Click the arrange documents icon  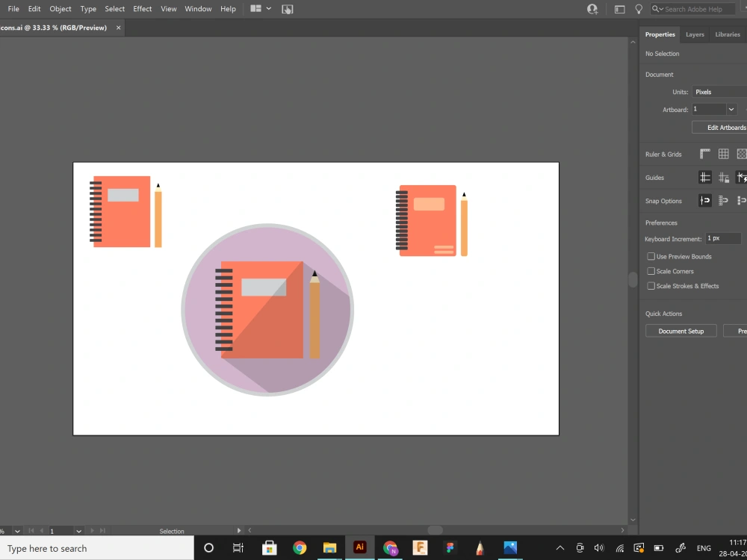pos(255,8)
